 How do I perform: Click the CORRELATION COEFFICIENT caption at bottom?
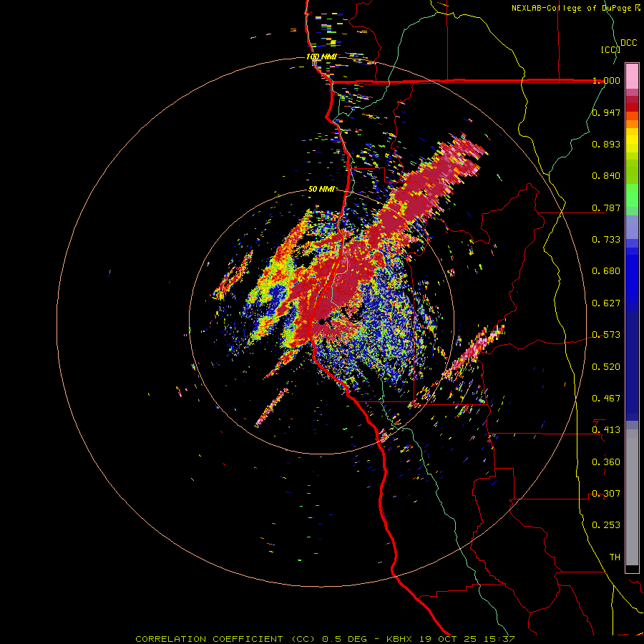coord(325,639)
